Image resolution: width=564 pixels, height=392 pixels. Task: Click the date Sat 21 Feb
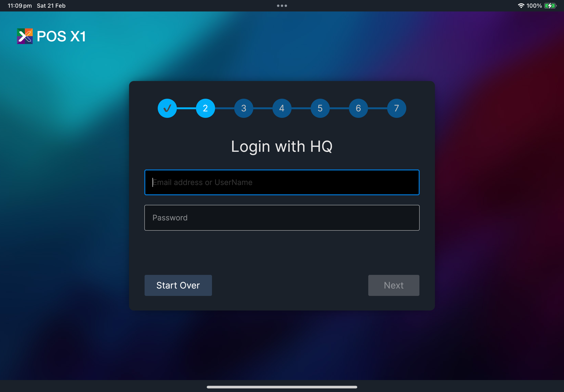point(51,5)
